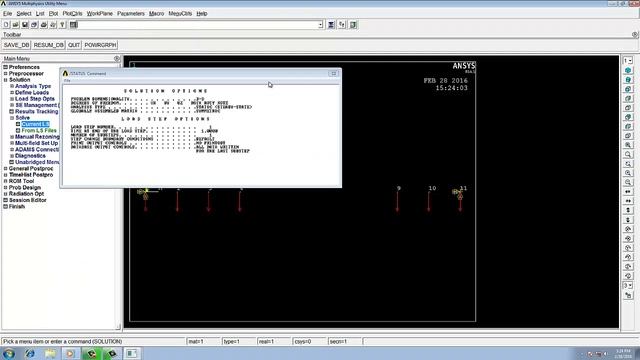Toggle Dynamic Model Mode icon
The width and height of the screenshot is (640, 360).
[628, 295]
